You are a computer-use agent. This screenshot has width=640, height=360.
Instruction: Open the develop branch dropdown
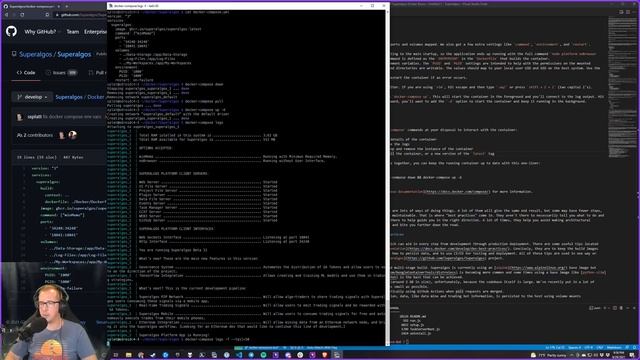[32, 97]
